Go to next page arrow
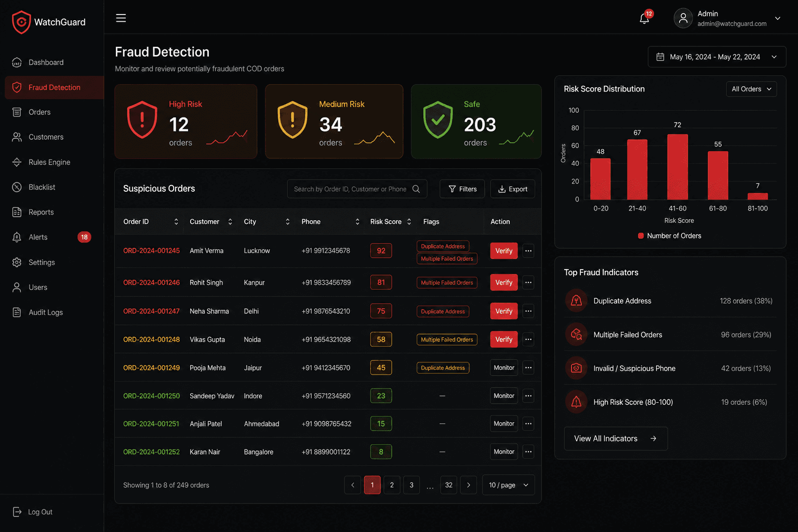Screen dimensions: 798x532 click(469, 485)
